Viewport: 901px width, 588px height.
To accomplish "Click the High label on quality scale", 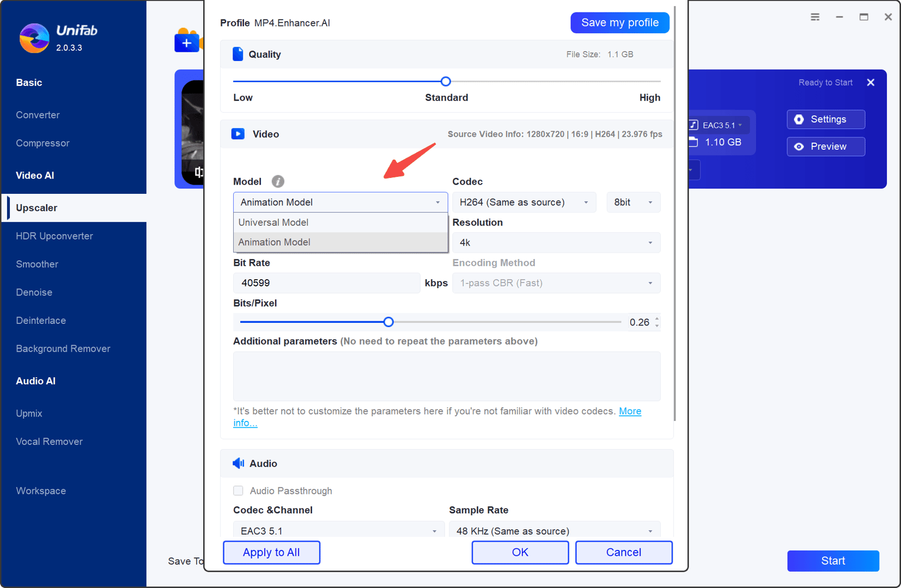I will pos(650,97).
